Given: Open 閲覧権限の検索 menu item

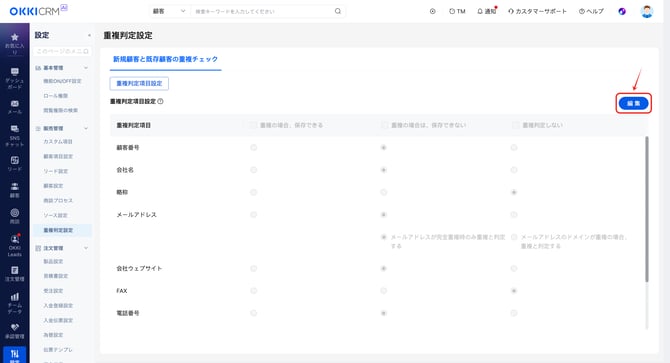Looking at the screenshot, I should pyautogui.click(x=62, y=110).
